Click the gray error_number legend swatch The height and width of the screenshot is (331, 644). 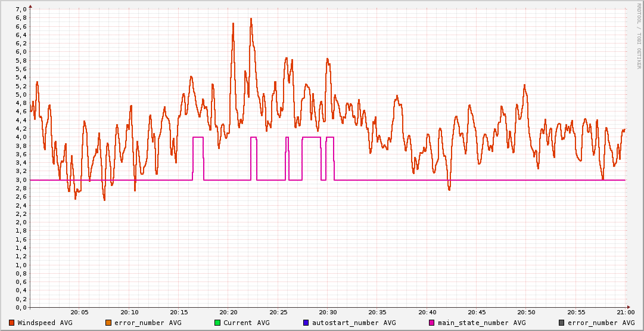(x=561, y=323)
